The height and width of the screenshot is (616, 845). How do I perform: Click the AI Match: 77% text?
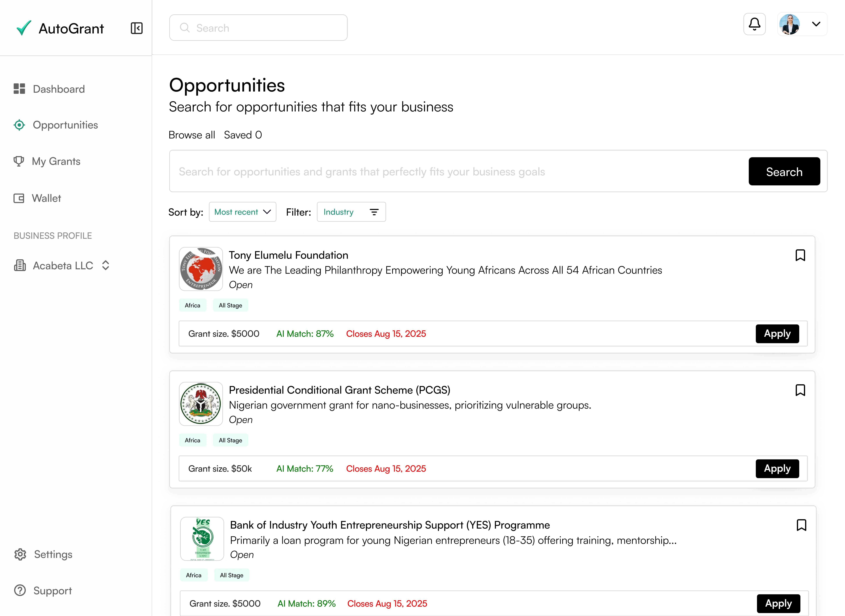(x=305, y=469)
